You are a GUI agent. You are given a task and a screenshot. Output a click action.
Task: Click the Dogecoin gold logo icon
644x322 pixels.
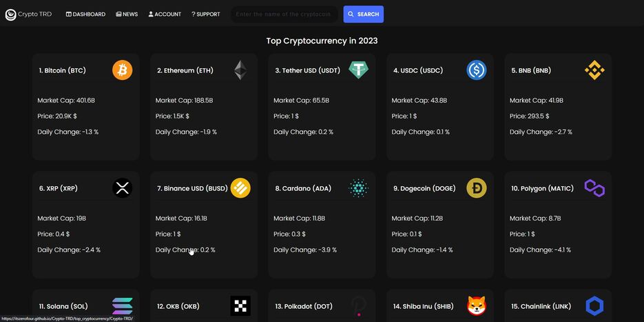coord(477,188)
